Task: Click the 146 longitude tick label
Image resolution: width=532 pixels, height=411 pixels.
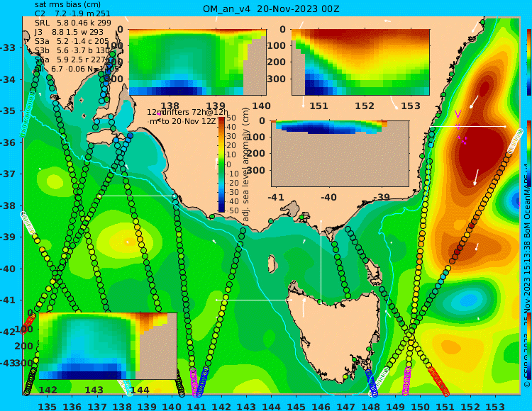Action: coord(321,406)
